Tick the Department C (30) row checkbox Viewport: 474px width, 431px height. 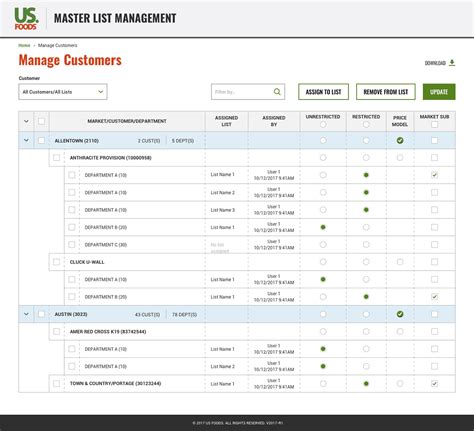(72, 245)
